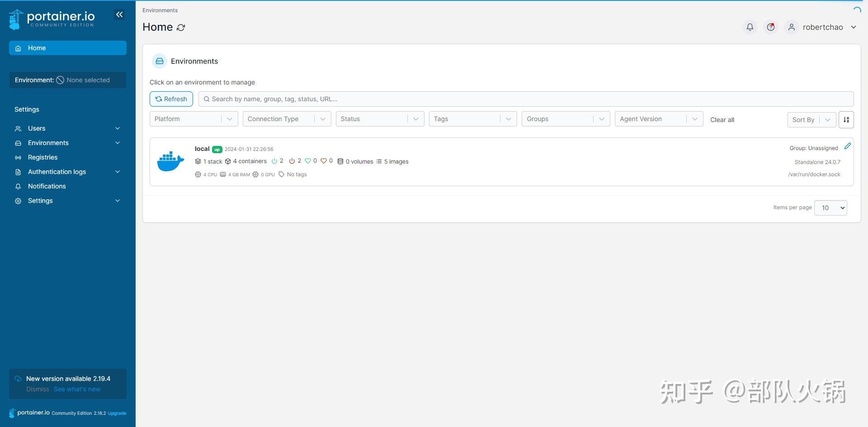The height and width of the screenshot is (427, 868).
Task: Edit the environment group using the pencil icon
Action: point(848,145)
